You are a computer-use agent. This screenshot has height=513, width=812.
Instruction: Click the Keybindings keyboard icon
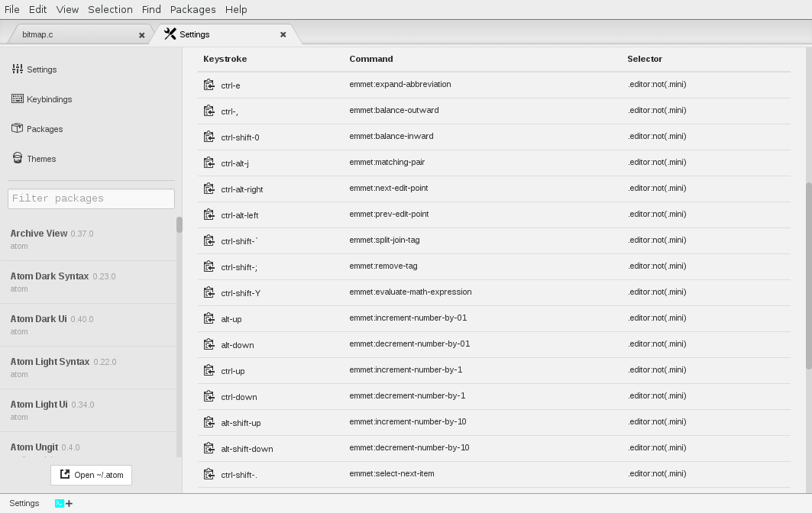[18, 98]
